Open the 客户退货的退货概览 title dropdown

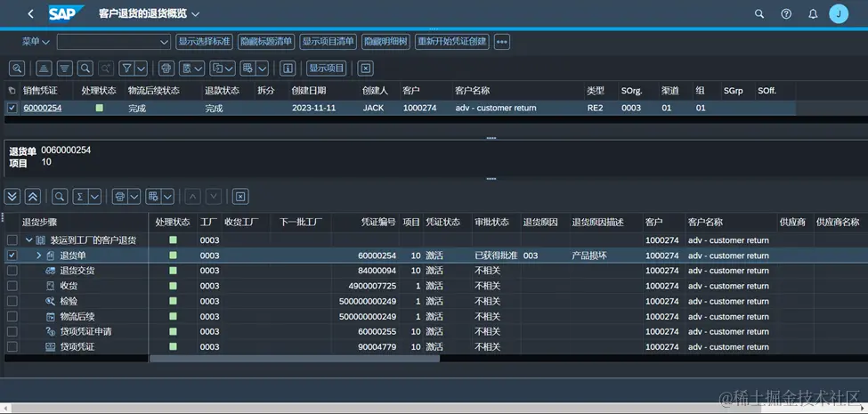pyautogui.click(x=195, y=14)
